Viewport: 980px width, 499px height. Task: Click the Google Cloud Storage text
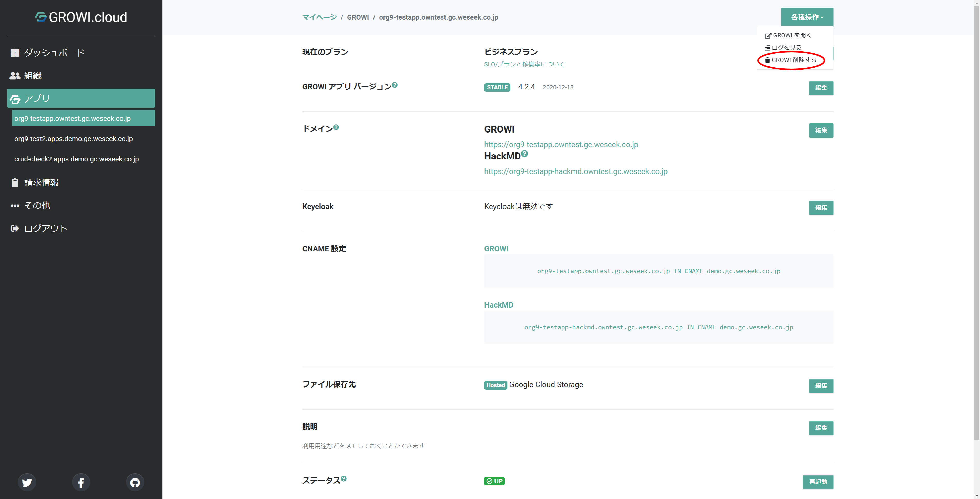click(546, 385)
